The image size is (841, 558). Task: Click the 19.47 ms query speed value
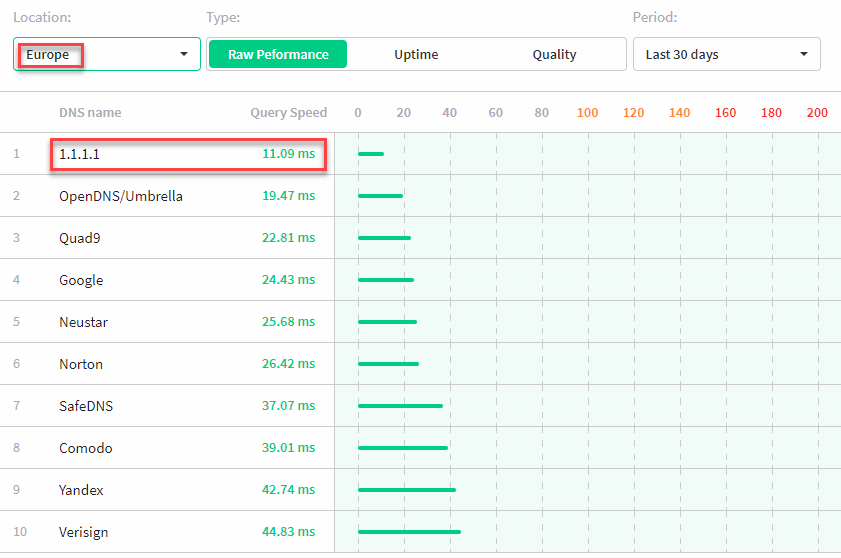pos(289,195)
